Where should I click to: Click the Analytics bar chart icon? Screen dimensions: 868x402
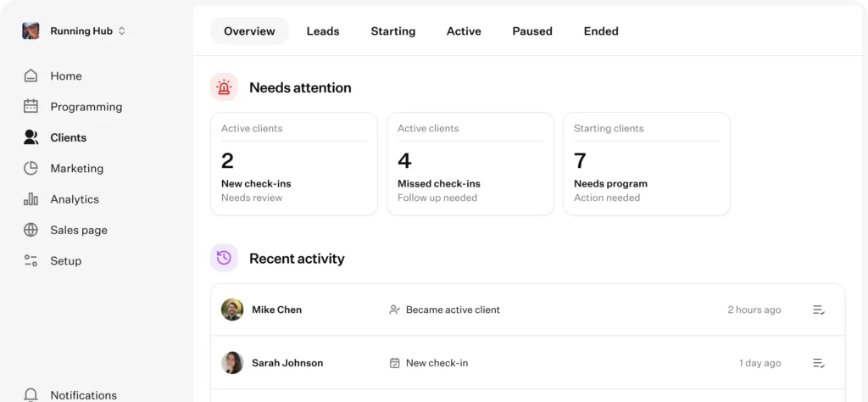pyautogui.click(x=31, y=199)
